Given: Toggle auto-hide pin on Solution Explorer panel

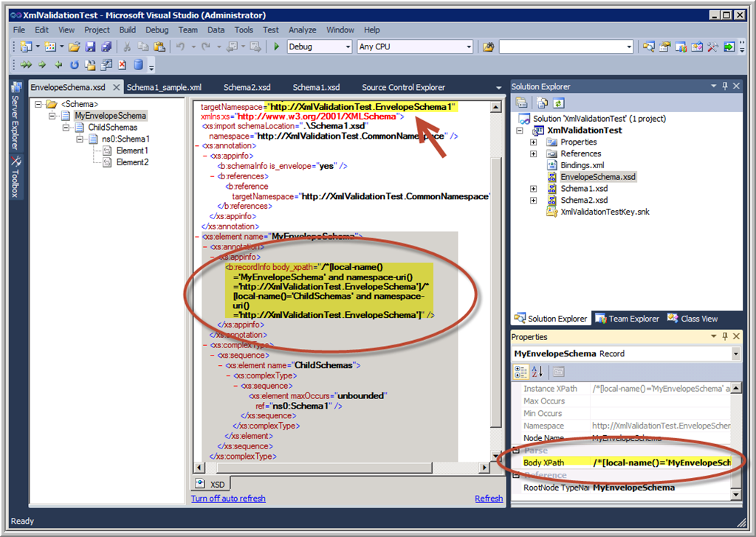Looking at the screenshot, I should pos(724,86).
